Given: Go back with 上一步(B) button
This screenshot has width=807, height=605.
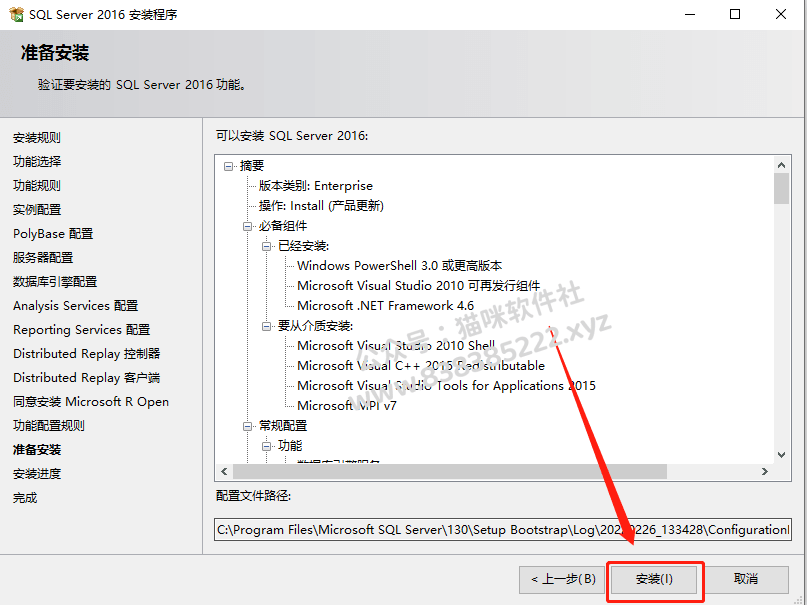Looking at the screenshot, I should click(563, 579).
